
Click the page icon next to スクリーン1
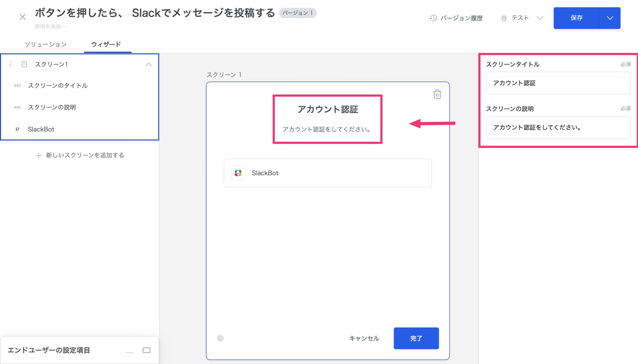pyautogui.click(x=24, y=64)
